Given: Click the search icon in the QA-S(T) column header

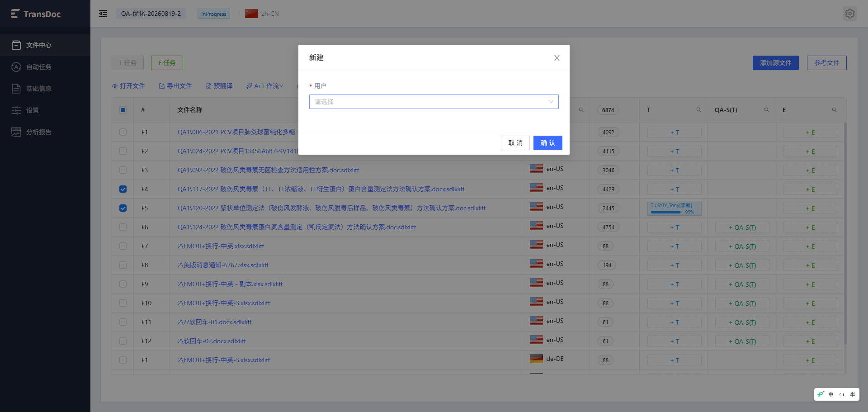Looking at the screenshot, I should (x=766, y=110).
